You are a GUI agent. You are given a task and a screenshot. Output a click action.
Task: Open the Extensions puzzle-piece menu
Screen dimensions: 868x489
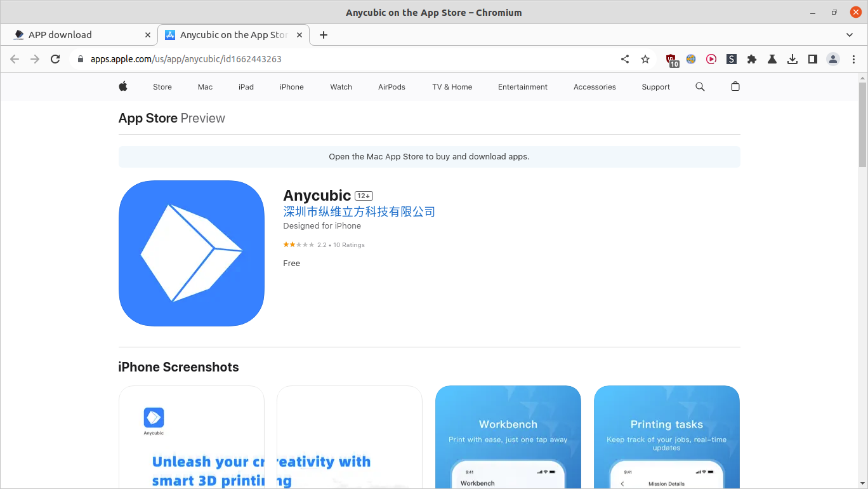(x=752, y=59)
